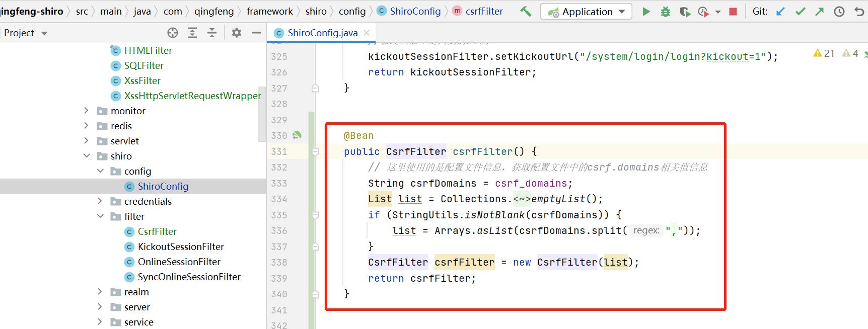Click line number 338 in the gutter
The width and height of the screenshot is (868, 329).
[279, 263]
